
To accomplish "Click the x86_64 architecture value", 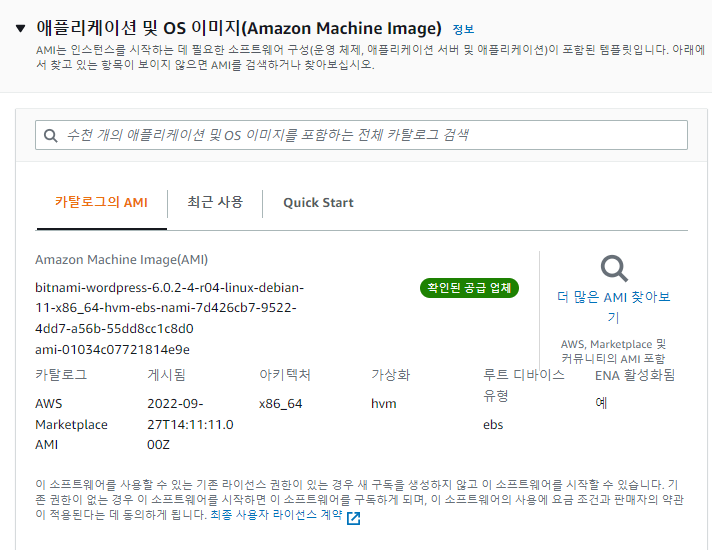I will 281,404.
